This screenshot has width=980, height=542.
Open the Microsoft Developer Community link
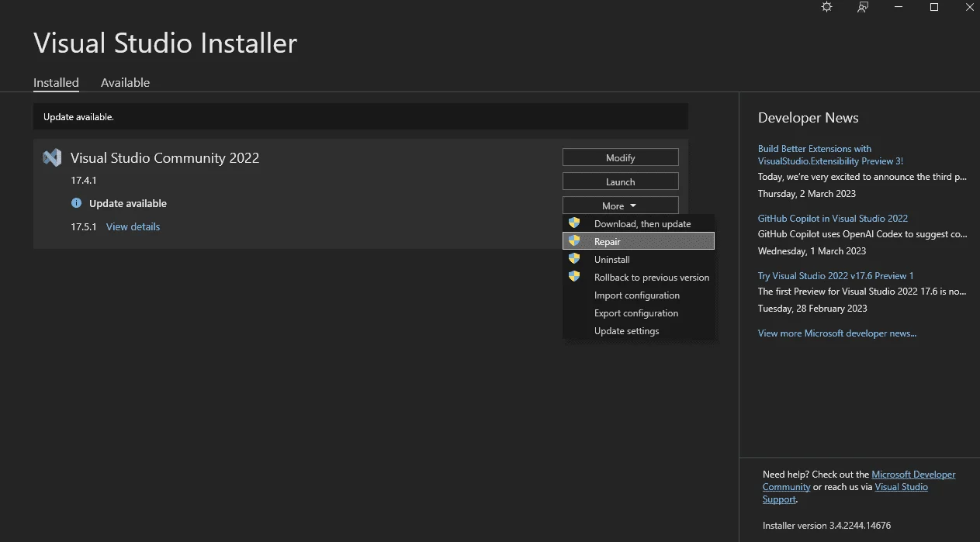859,480
